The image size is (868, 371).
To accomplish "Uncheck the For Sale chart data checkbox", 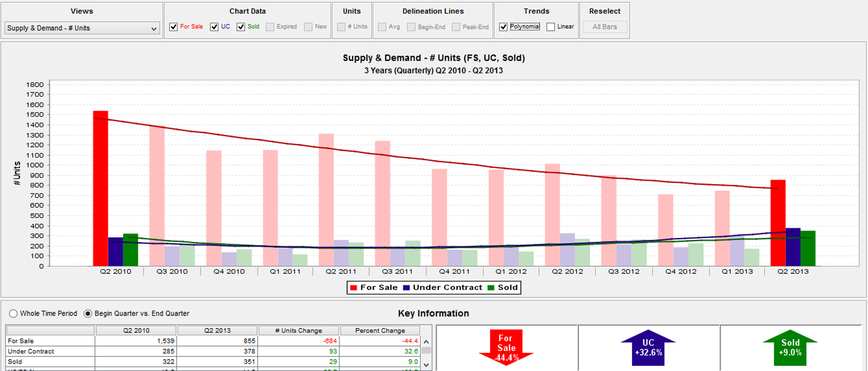I will pos(174,27).
